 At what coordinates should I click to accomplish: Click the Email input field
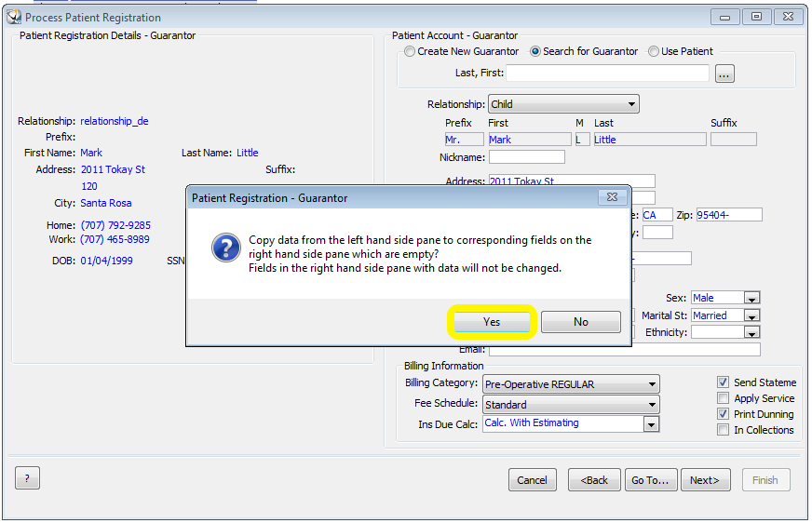pyautogui.click(x=625, y=351)
